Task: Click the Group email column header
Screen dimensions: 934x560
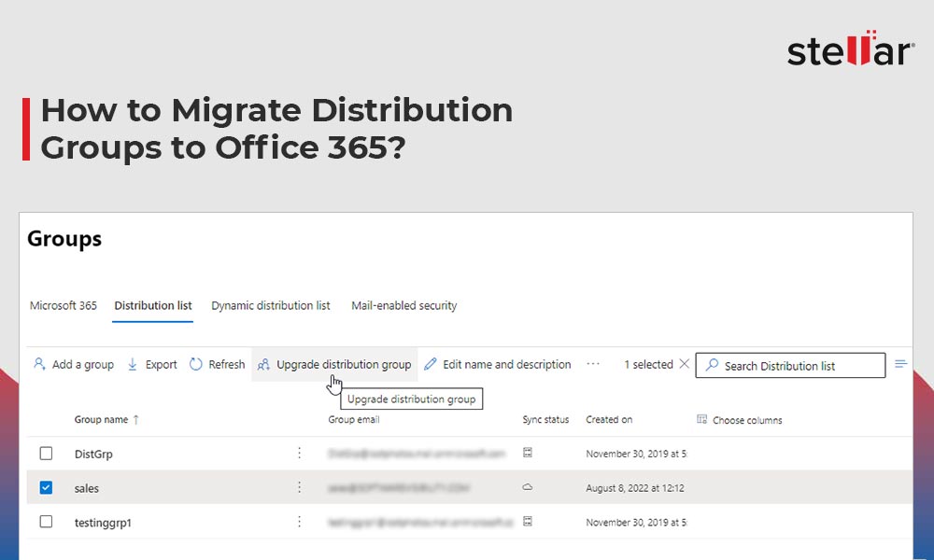Action: [354, 420]
